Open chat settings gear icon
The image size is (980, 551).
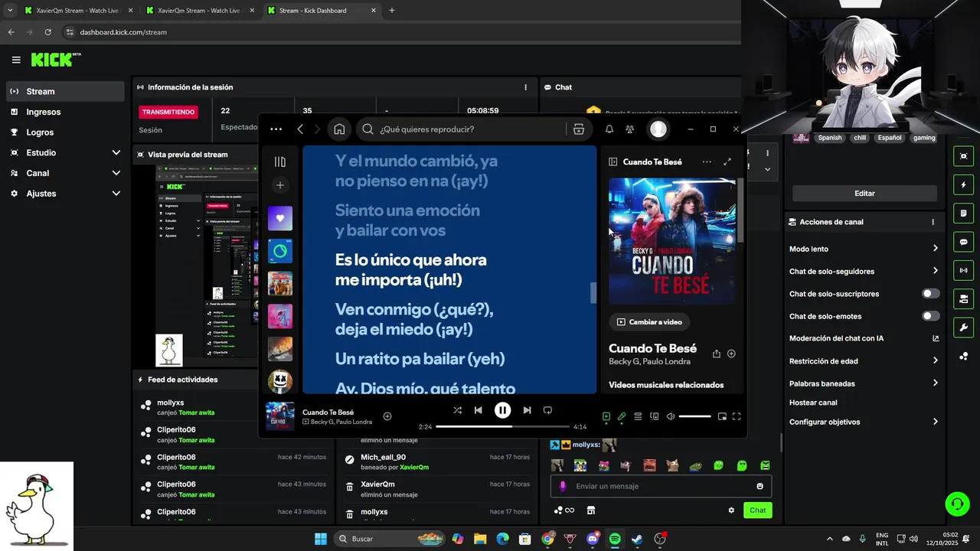point(731,510)
